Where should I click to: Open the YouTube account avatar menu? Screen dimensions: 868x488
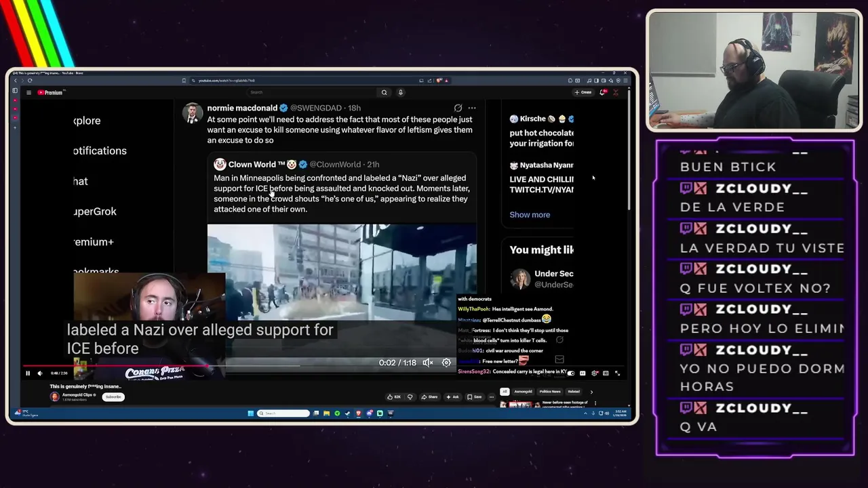point(616,92)
